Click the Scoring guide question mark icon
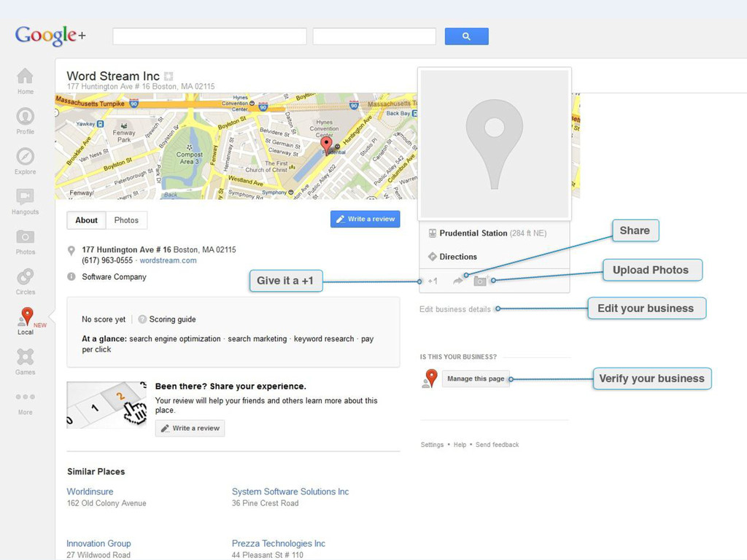Viewport: 747px width, 560px height. 142,319
